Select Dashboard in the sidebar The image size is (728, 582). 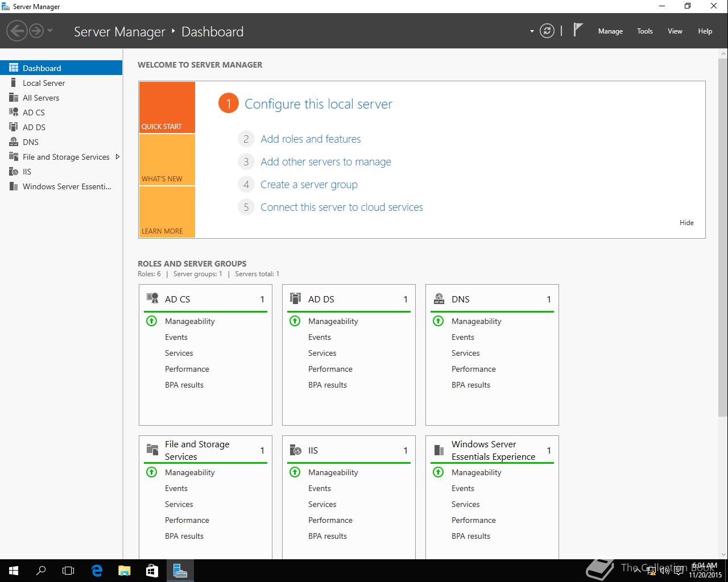[61, 68]
